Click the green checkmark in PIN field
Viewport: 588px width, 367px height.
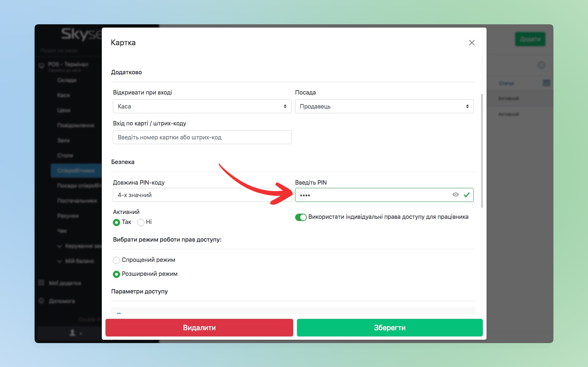pos(466,195)
